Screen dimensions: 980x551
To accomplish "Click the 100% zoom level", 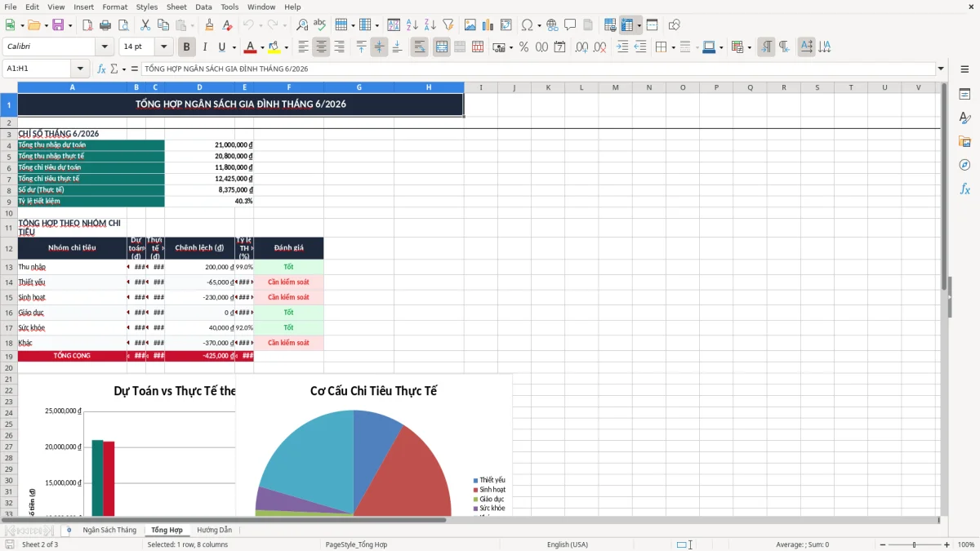I will pyautogui.click(x=965, y=544).
